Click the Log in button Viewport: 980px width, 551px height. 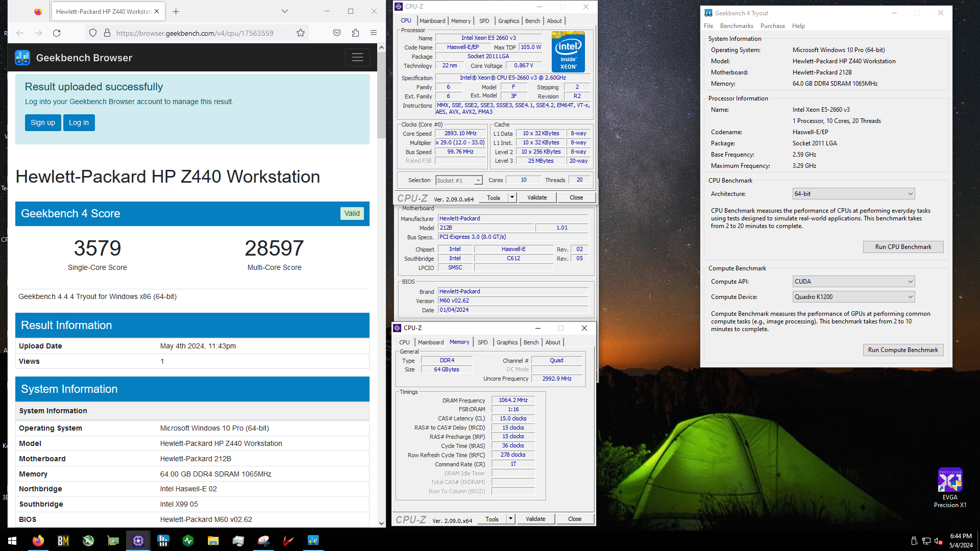click(79, 122)
